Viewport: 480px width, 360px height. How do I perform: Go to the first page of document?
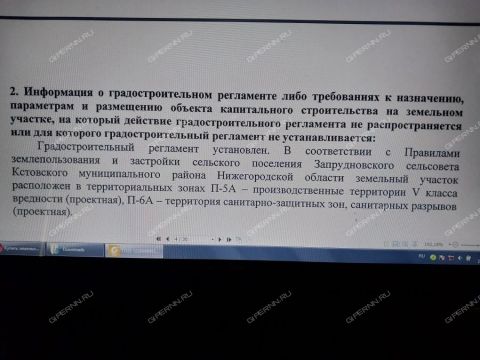[159, 239]
